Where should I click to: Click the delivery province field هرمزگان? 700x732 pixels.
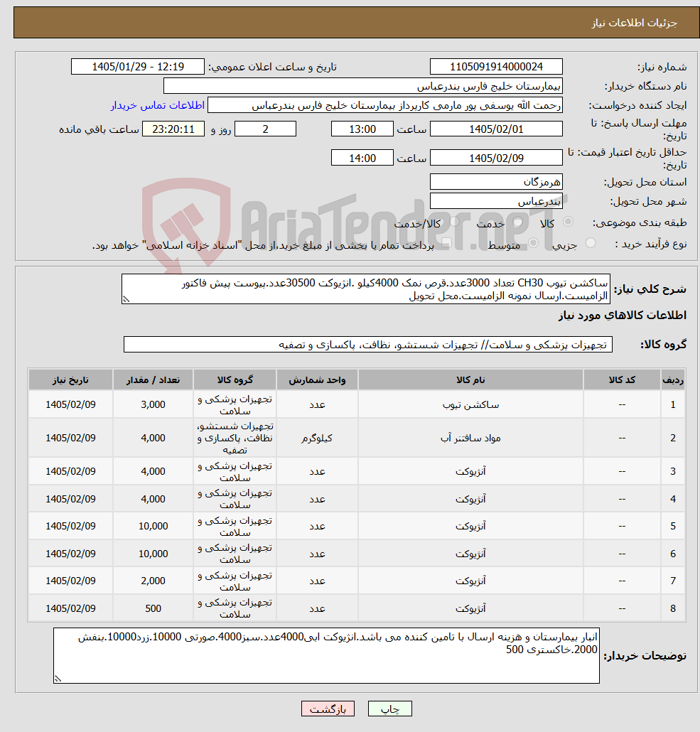[496, 182]
